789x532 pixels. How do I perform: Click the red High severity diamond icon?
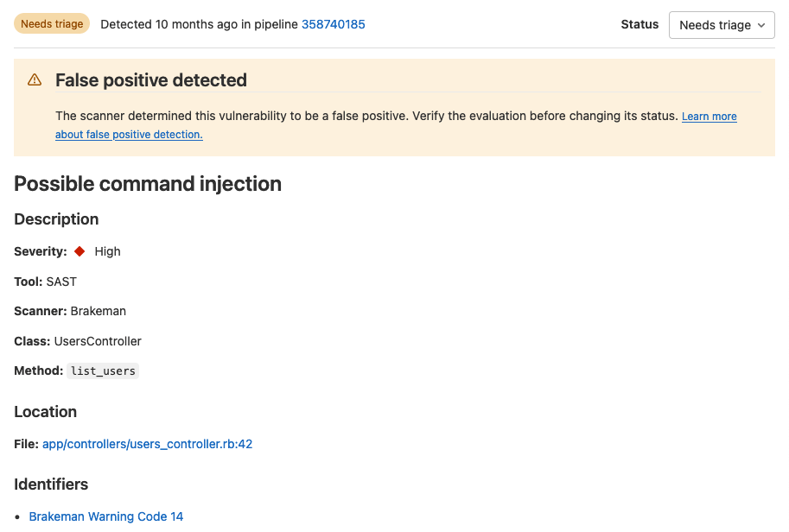tap(79, 250)
